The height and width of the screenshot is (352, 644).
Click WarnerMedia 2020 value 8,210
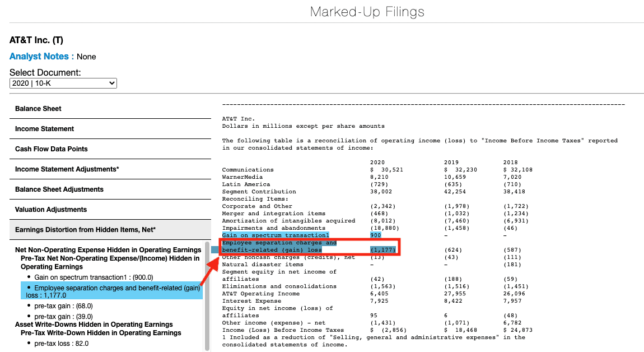379,177
